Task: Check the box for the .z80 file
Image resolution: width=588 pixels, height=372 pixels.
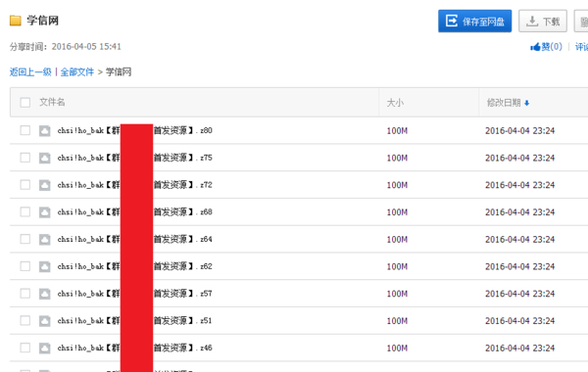Action: [x=25, y=130]
